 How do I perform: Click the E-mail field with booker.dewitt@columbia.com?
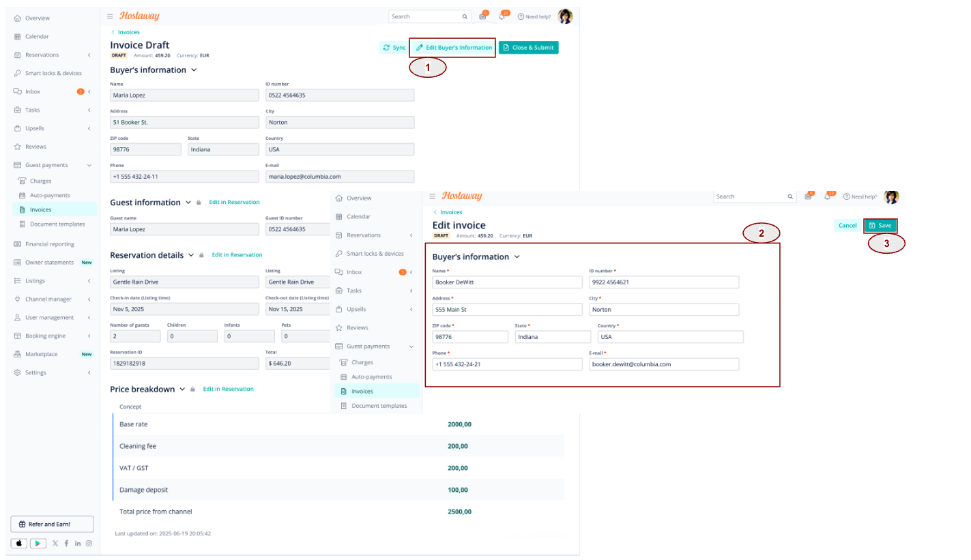(x=664, y=364)
